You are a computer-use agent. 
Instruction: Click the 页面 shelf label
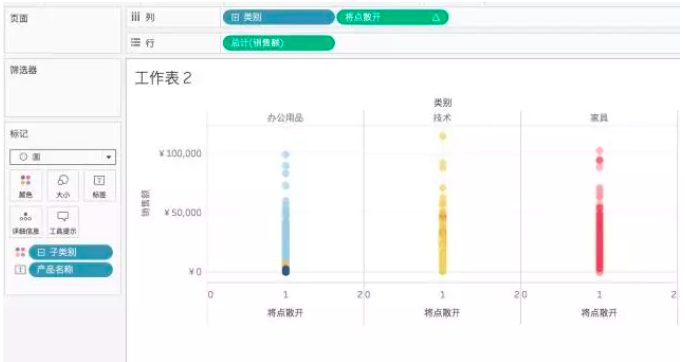[x=19, y=18]
